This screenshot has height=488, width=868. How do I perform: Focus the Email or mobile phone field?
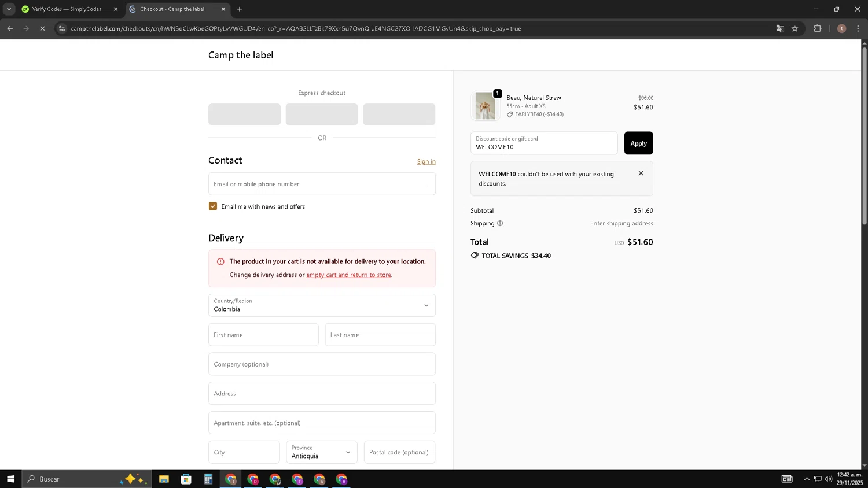(x=322, y=184)
